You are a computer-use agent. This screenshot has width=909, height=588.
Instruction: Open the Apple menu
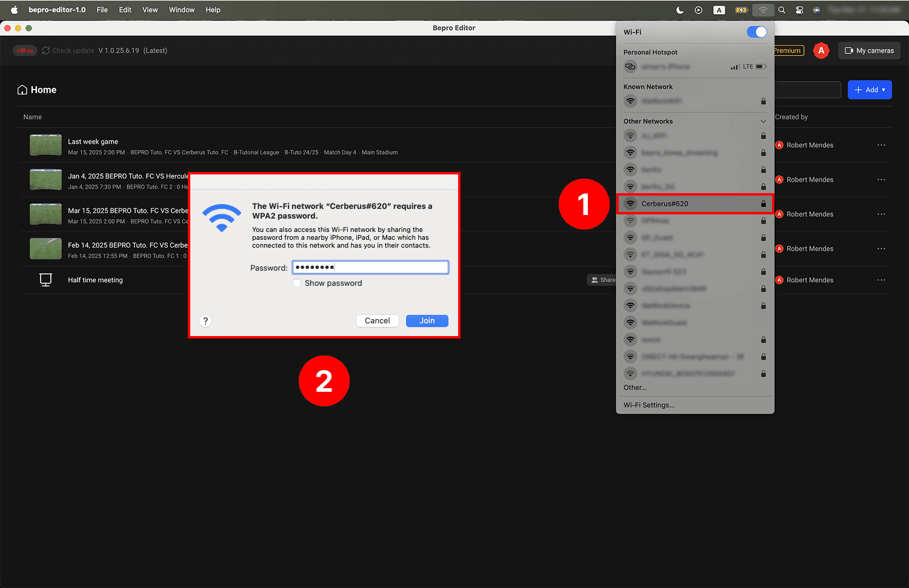coord(15,10)
